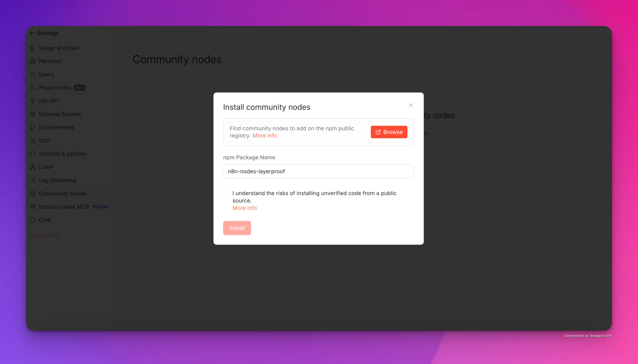Click the Install button
638x364 pixels.
pyautogui.click(x=237, y=228)
